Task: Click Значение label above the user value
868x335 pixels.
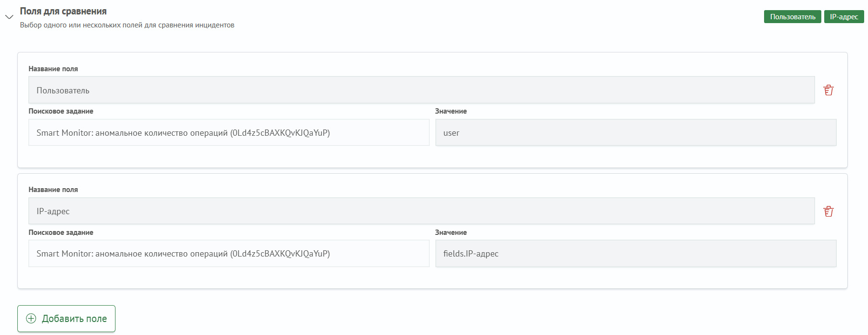Action: tap(450, 111)
